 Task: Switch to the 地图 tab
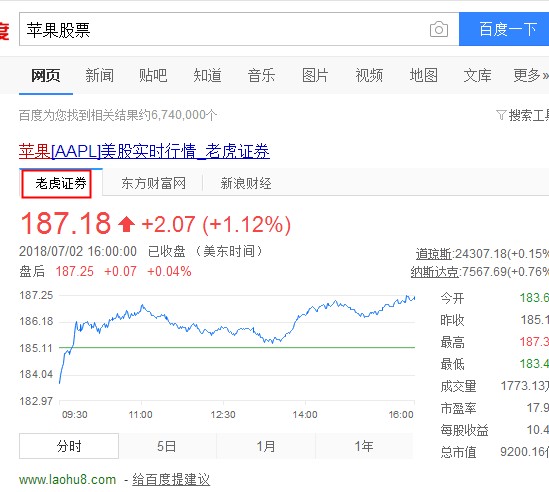424,75
